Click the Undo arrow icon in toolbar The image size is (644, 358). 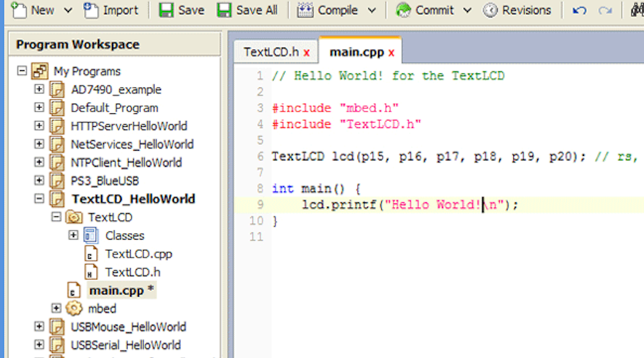[x=580, y=10]
